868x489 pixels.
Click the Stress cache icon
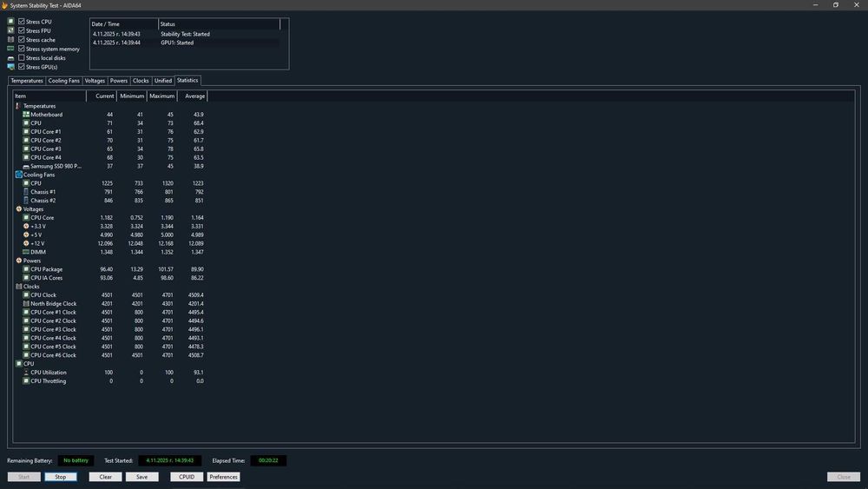[10, 40]
